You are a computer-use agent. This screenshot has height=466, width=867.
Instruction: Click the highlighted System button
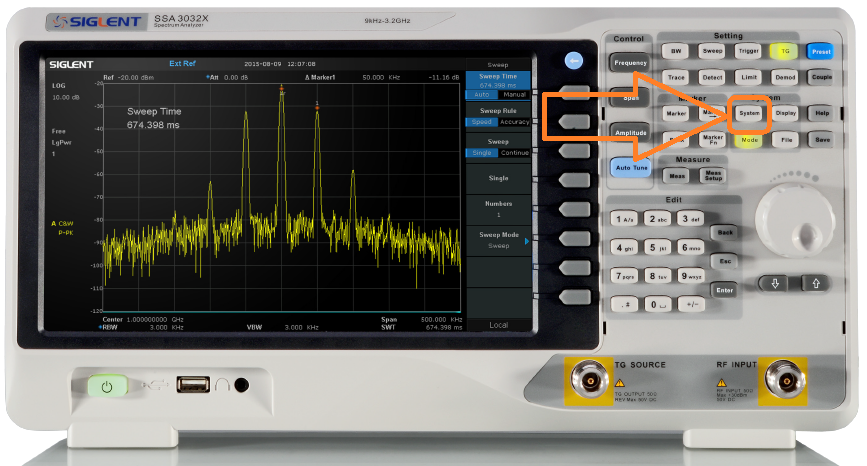[749, 114]
